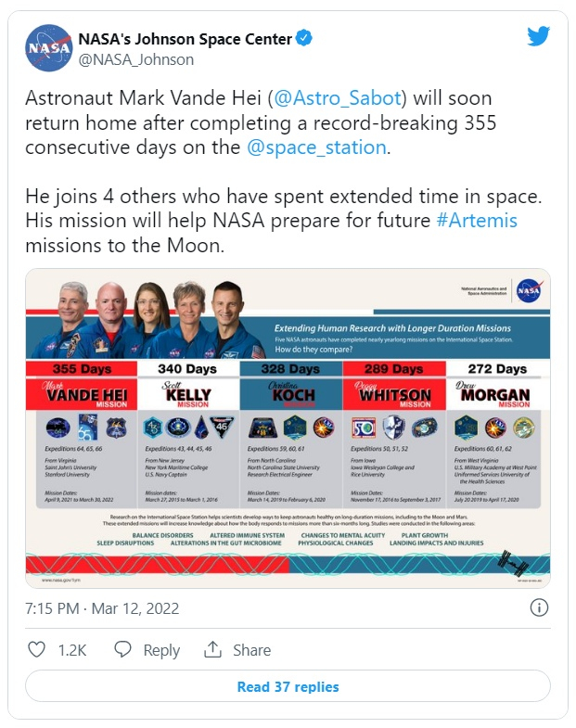Viewport: 576px width, 728px height.
Task: Click the Reply label text
Action: [x=161, y=650]
